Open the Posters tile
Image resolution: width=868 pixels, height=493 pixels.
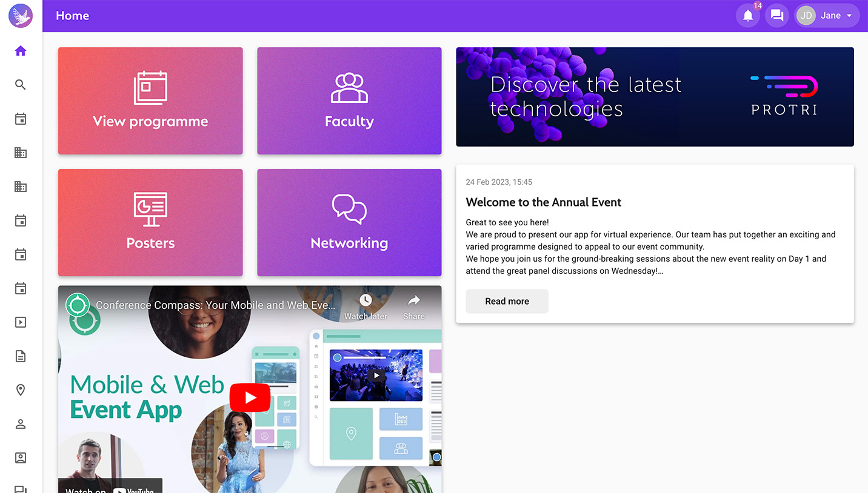coord(150,222)
